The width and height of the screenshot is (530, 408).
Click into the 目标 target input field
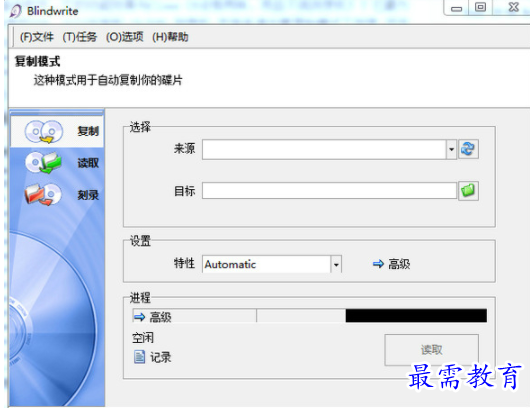(329, 191)
